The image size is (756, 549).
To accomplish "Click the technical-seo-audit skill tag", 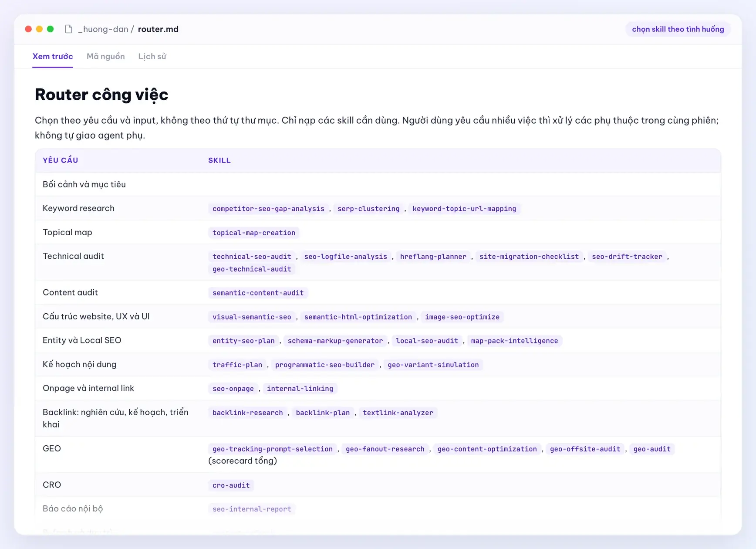I will click(252, 257).
